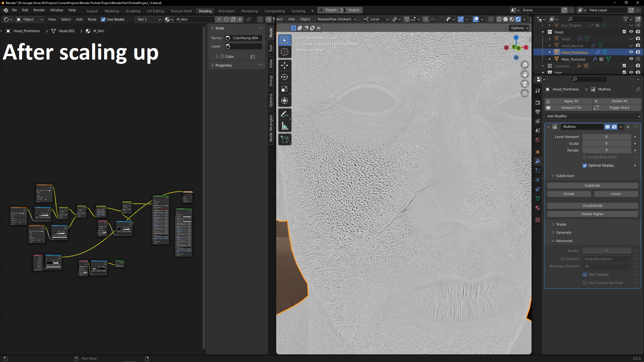Image resolution: width=644 pixels, height=362 pixels.
Task: Switch to the Sculpting workspace tab
Action: [x=133, y=11]
